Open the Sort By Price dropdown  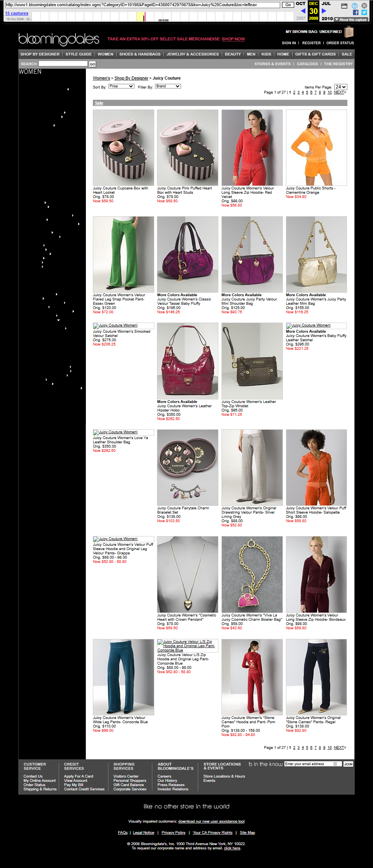pos(121,86)
